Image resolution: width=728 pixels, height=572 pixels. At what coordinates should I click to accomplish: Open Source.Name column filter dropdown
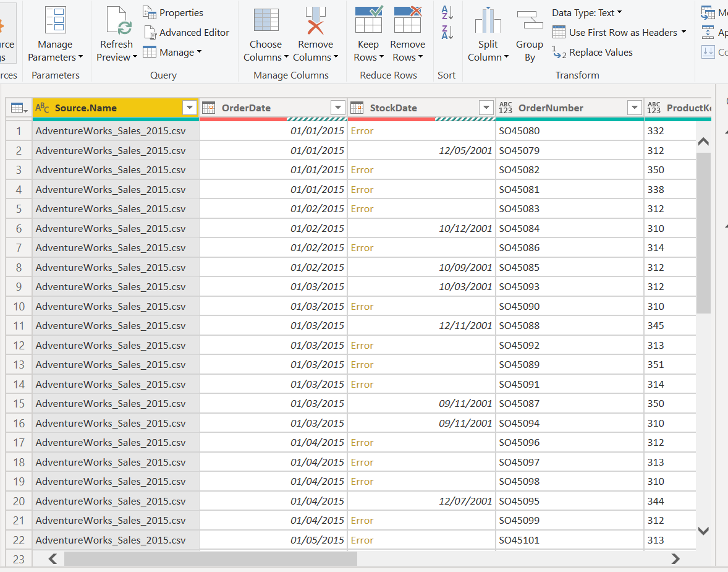click(x=190, y=108)
